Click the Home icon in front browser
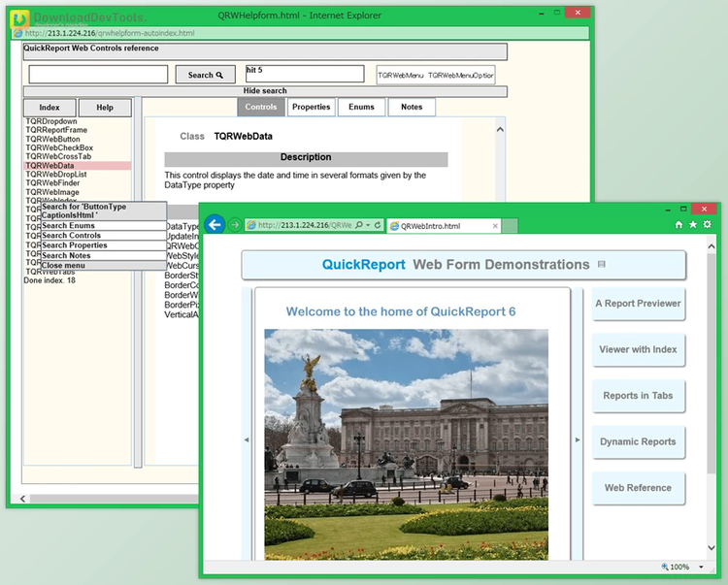 678,224
